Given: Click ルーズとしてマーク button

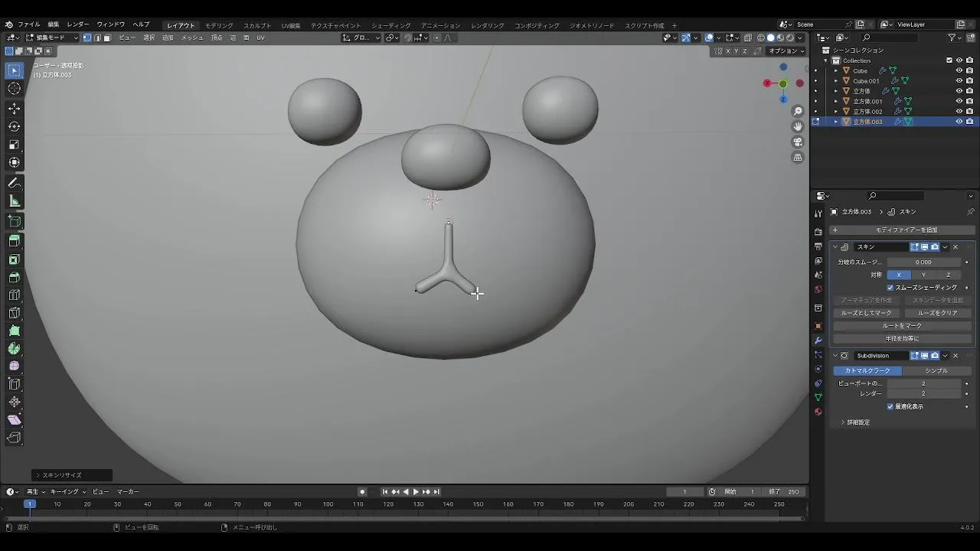Looking at the screenshot, I should click(x=866, y=313).
